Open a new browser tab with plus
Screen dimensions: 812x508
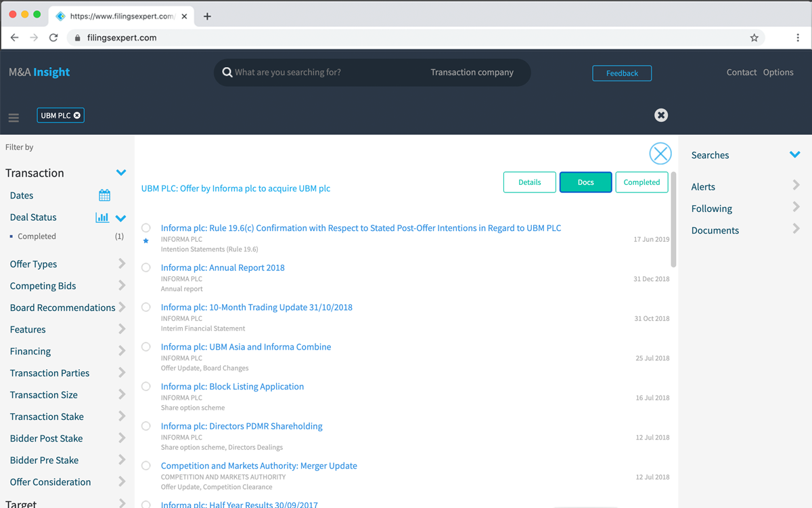click(207, 16)
